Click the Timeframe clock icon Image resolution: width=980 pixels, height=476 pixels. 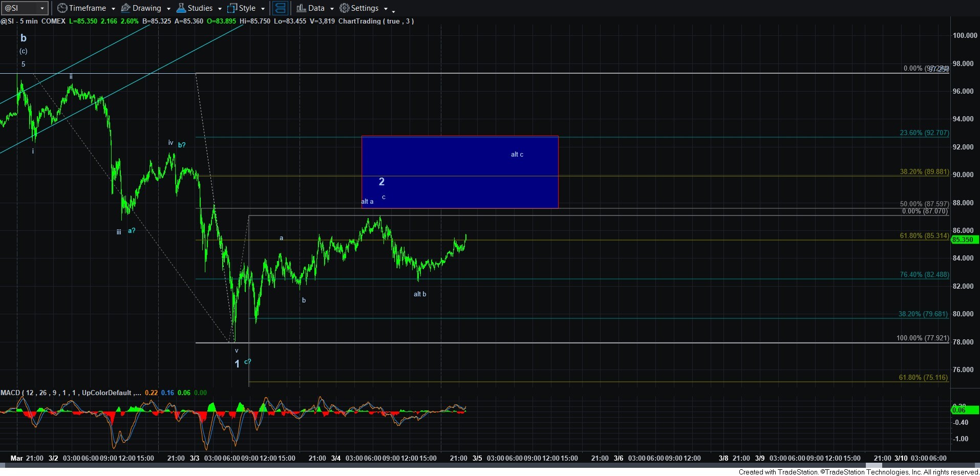click(62, 8)
